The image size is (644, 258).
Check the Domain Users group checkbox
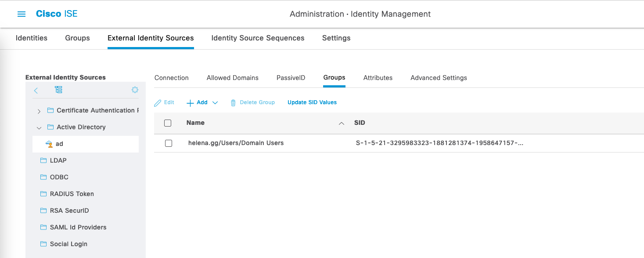coord(169,143)
